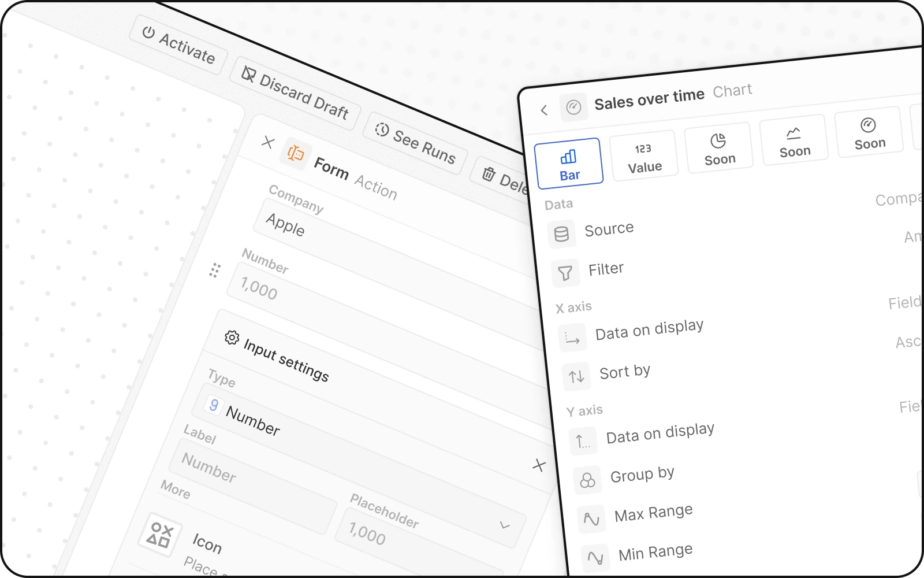Open X axis Data on display setting
924x578 pixels.
[x=649, y=331]
